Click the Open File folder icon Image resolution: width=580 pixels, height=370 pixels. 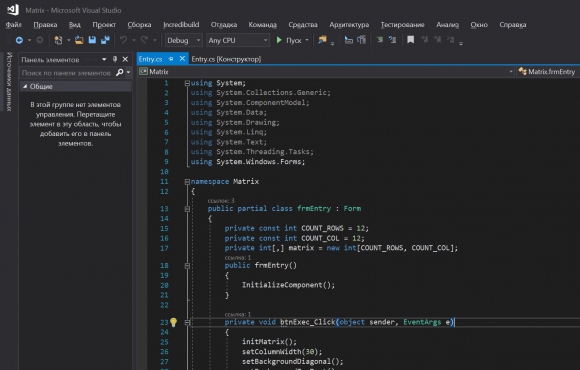[79, 40]
